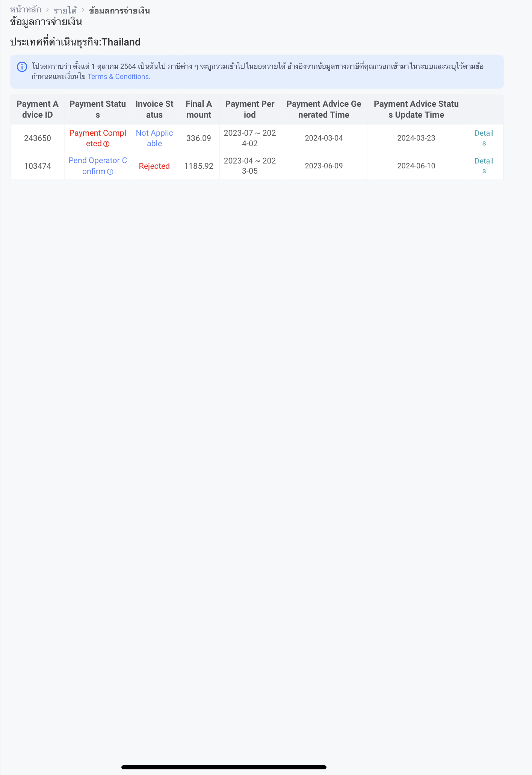532x775 pixels.
Task: Click the breadcrumb chevron after รายได้
Action: [83, 10]
